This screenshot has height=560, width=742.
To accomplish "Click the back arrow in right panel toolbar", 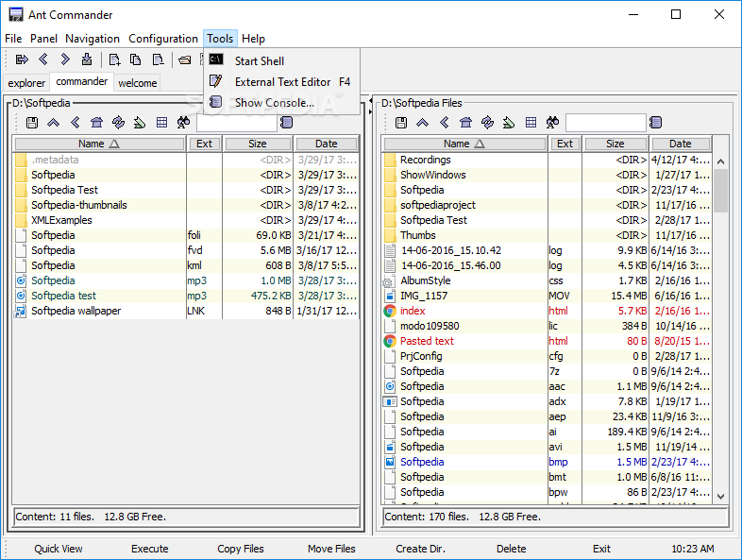I will tap(444, 123).
